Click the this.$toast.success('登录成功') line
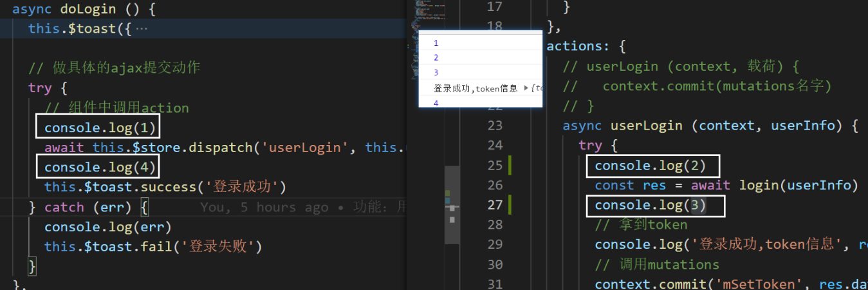 [165, 188]
